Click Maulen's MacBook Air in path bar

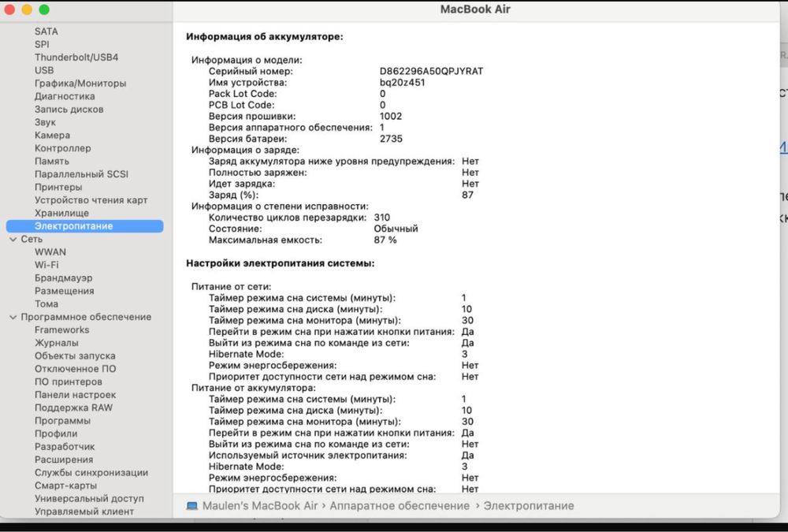(260, 506)
